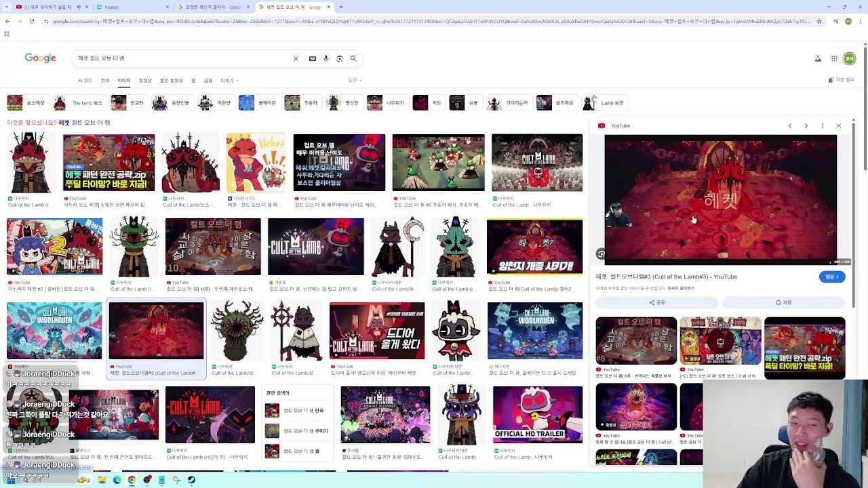The width and height of the screenshot is (868, 488).
Task: Select the The lamb 보스 filter chip
Action: (79, 103)
